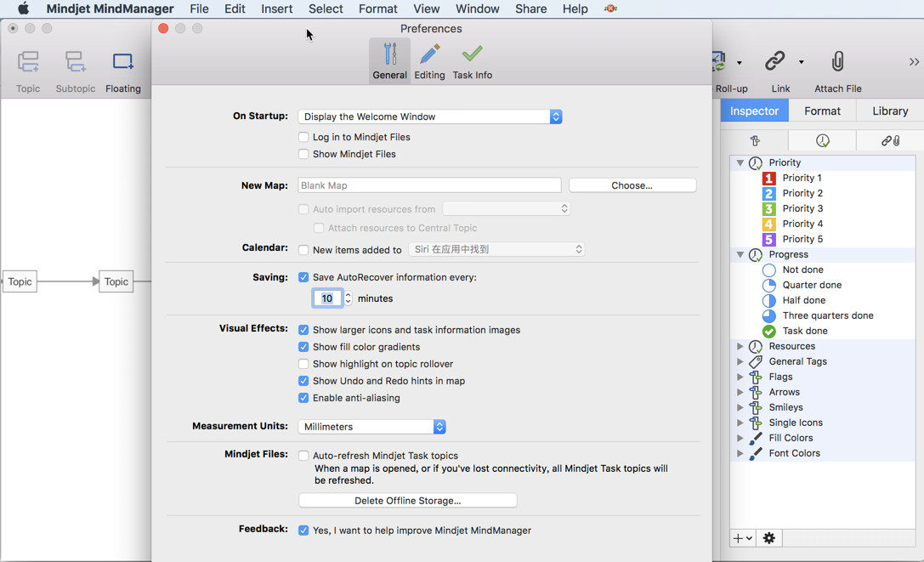Select the Quarter done progress icon
924x562 pixels.
coord(768,286)
